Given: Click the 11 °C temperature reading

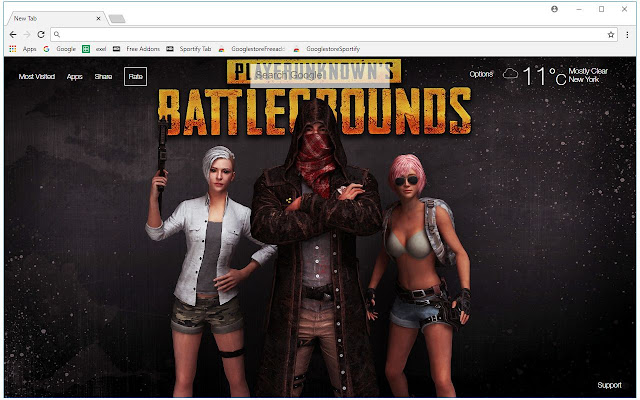Looking at the screenshot, I should (544, 76).
